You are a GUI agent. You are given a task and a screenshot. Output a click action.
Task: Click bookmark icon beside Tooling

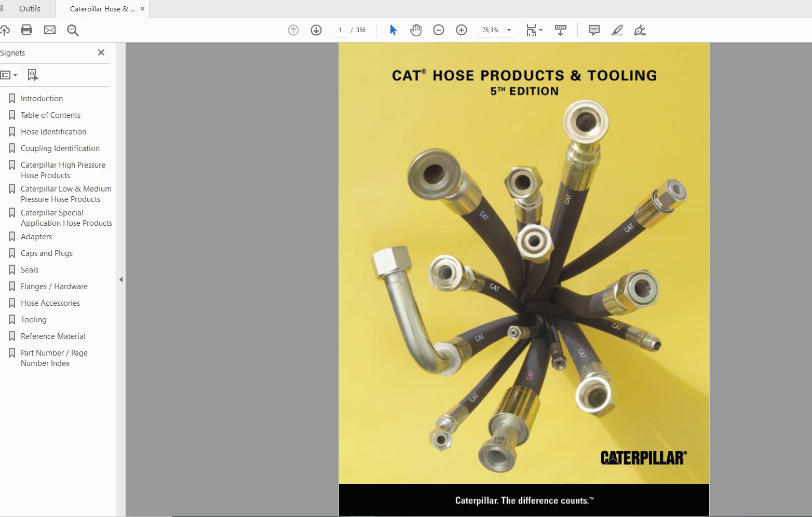12,320
